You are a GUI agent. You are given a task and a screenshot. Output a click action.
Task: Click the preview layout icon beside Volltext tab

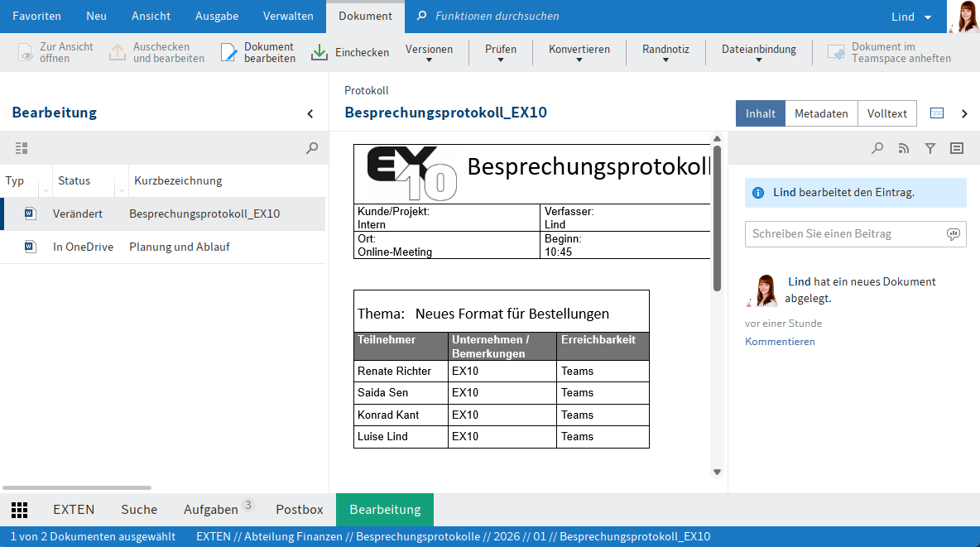[938, 113]
